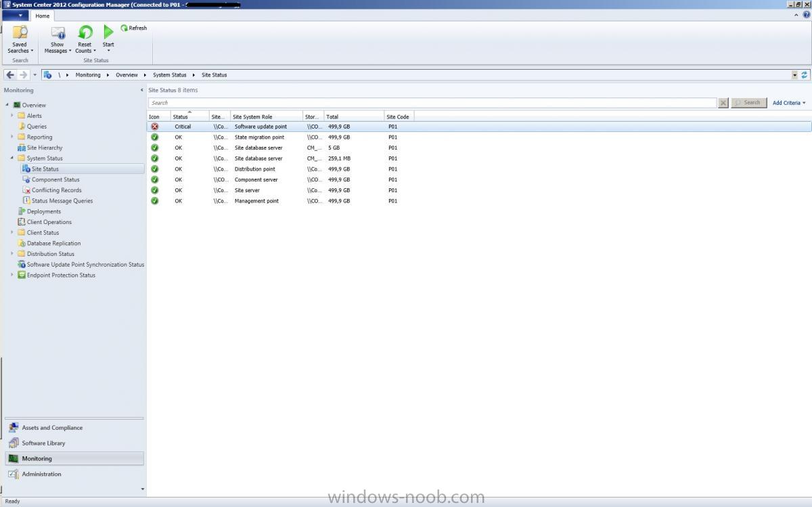Click the Client Operations tree icon

click(x=22, y=222)
